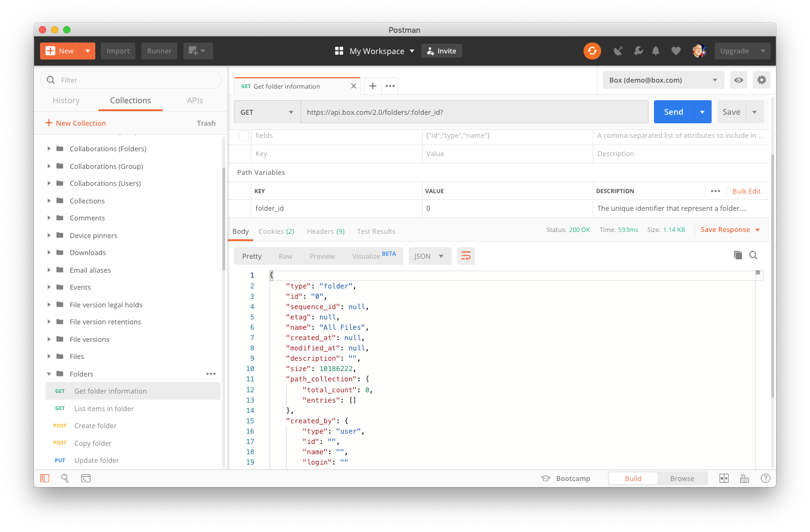Open in-app Settings via the wrench icon

pyautogui.click(x=638, y=50)
